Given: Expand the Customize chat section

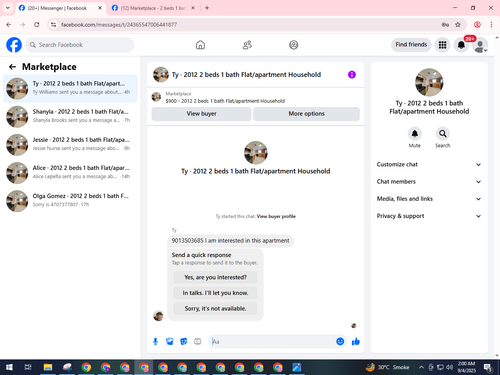Looking at the screenshot, I should [x=429, y=164].
